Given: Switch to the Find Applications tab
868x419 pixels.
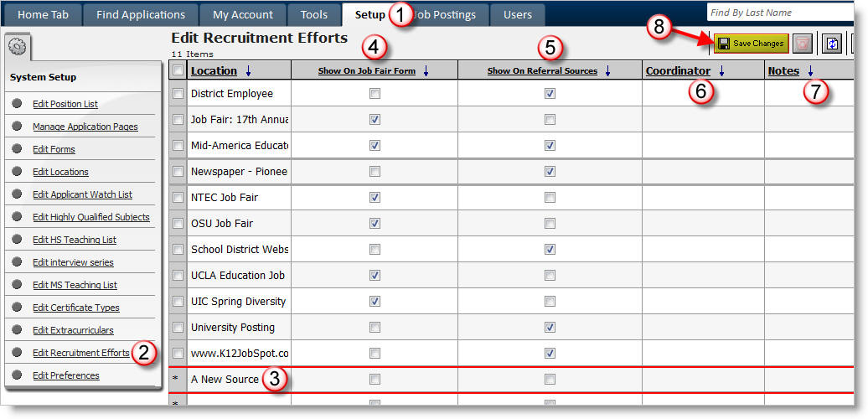Looking at the screenshot, I should coord(141,14).
